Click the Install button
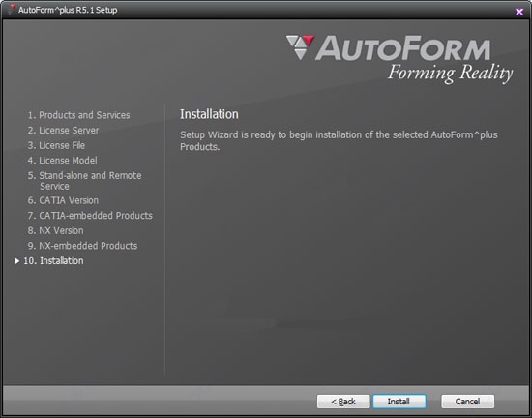This screenshot has width=532, height=418. pyautogui.click(x=399, y=402)
